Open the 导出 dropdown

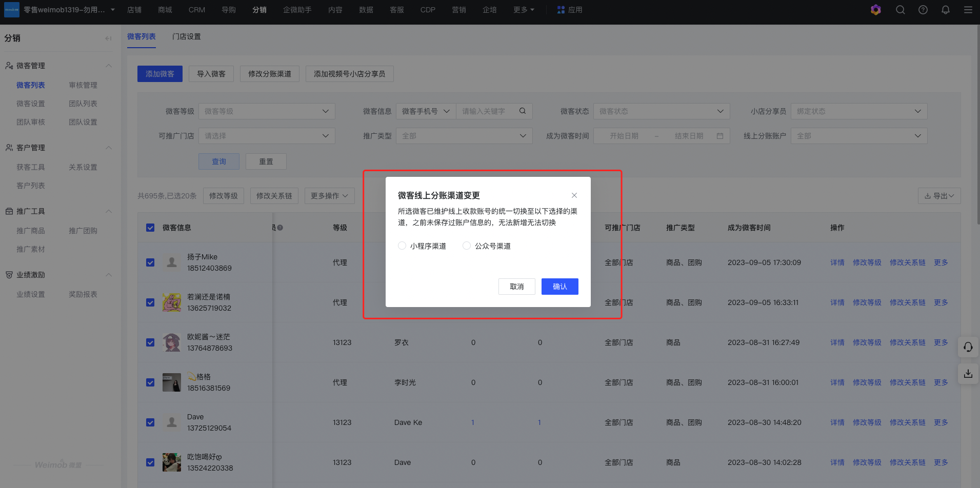point(939,196)
